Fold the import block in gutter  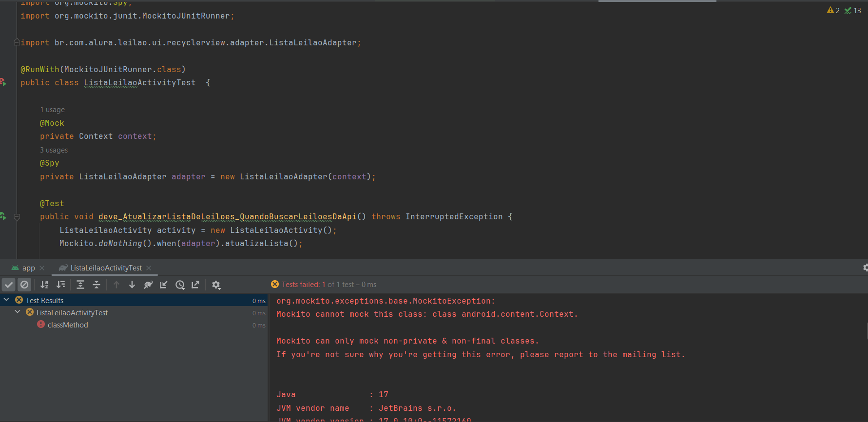coord(17,42)
